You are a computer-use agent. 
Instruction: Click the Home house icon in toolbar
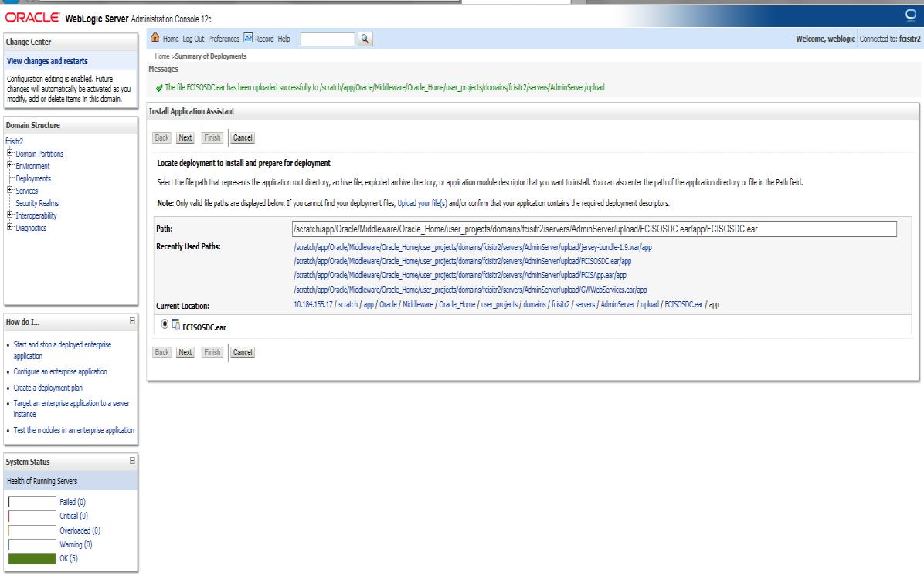[x=155, y=38]
